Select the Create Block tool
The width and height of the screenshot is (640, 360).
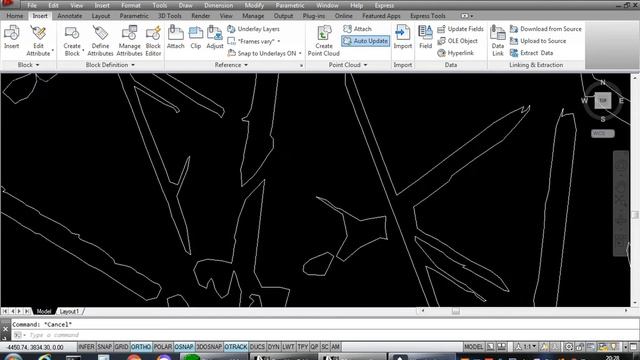[x=72, y=41]
